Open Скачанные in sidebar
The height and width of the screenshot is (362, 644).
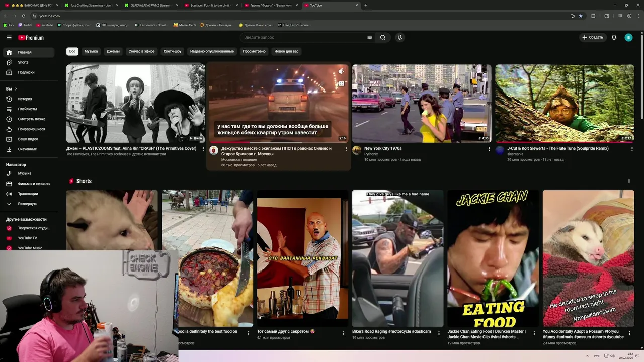pyautogui.click(x=29, y=149)
